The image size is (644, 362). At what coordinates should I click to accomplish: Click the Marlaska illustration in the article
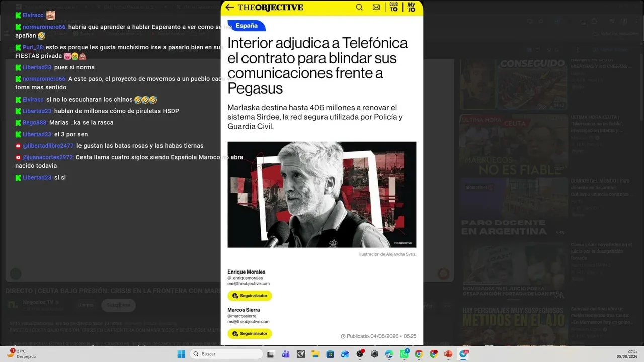pyautogui.click(x=322, y=195)
